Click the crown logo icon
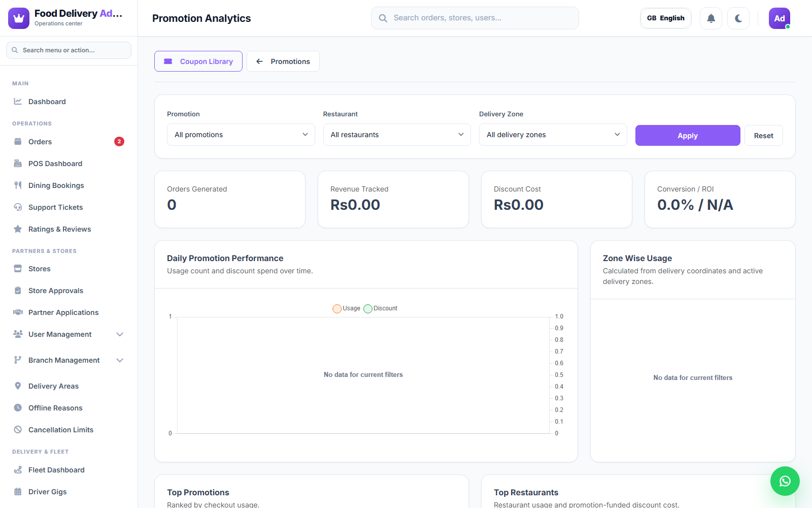812x508 pixels. [19, 18]
